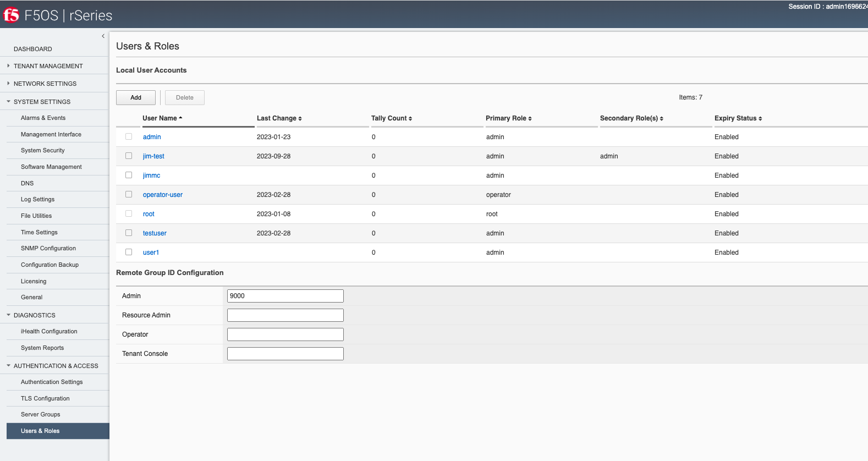Viewport: 868px width, 461px height.
Task: Open iHealth Configuration
Action: 49,331
